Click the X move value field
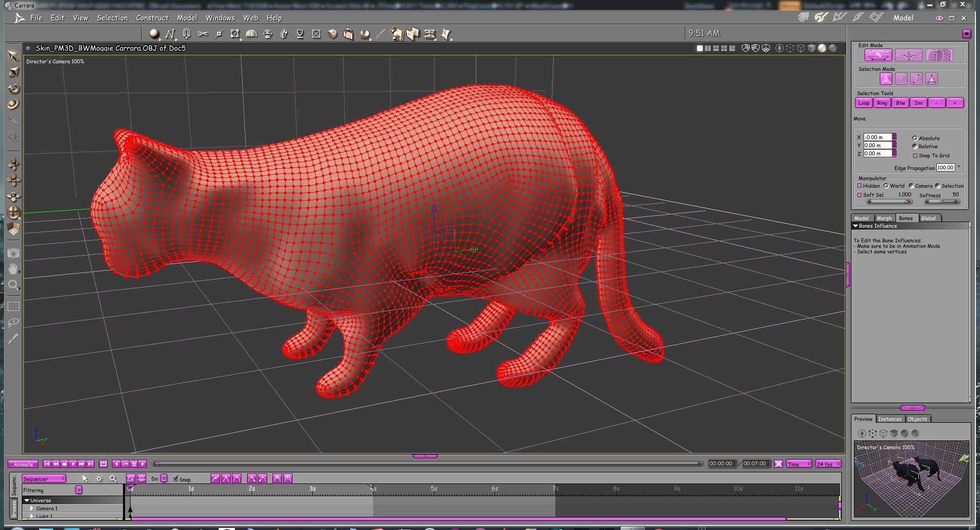The width and height of the screenshot is (980, 530). [878, 137]
